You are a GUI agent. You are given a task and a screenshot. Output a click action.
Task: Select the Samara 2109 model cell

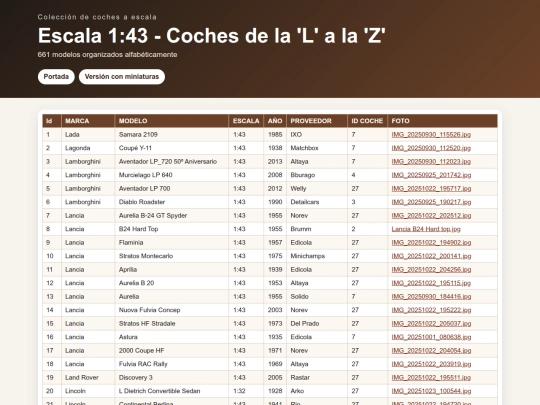(x=172, y=135)
